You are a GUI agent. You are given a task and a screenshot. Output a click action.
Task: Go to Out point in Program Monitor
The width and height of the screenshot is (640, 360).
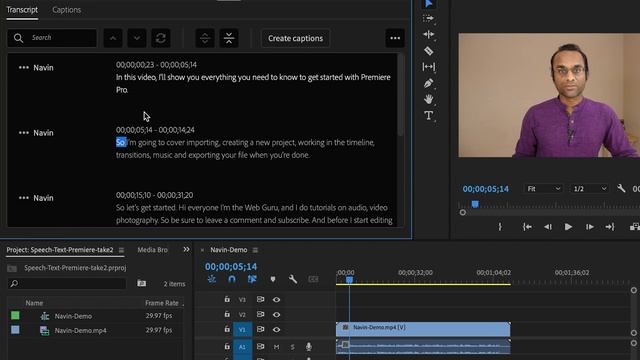(610, 227)
